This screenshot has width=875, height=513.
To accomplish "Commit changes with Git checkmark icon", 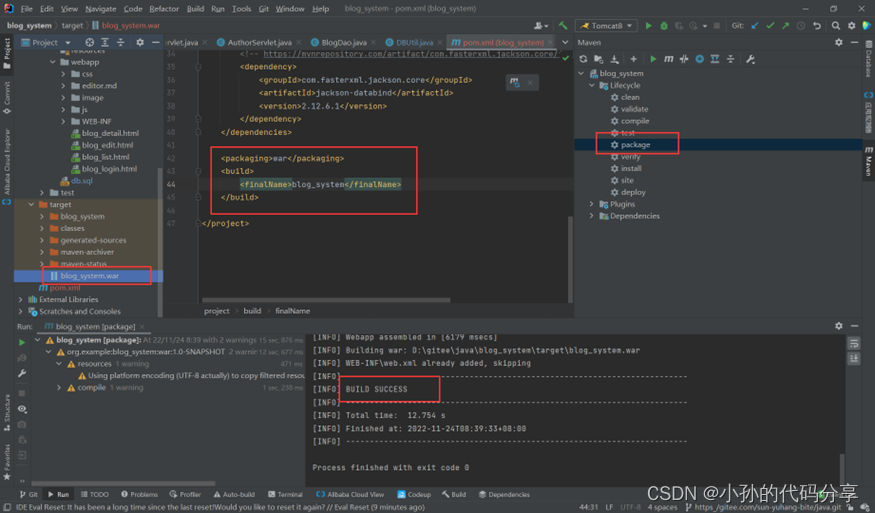I will click(x=770, y=26).
